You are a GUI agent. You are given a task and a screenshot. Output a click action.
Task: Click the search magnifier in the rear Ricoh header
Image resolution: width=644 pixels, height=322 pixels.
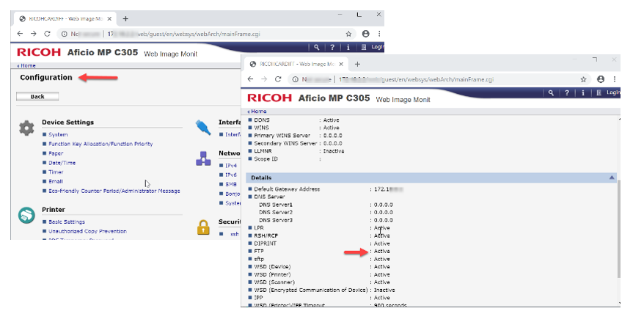[x=316, y=47]
